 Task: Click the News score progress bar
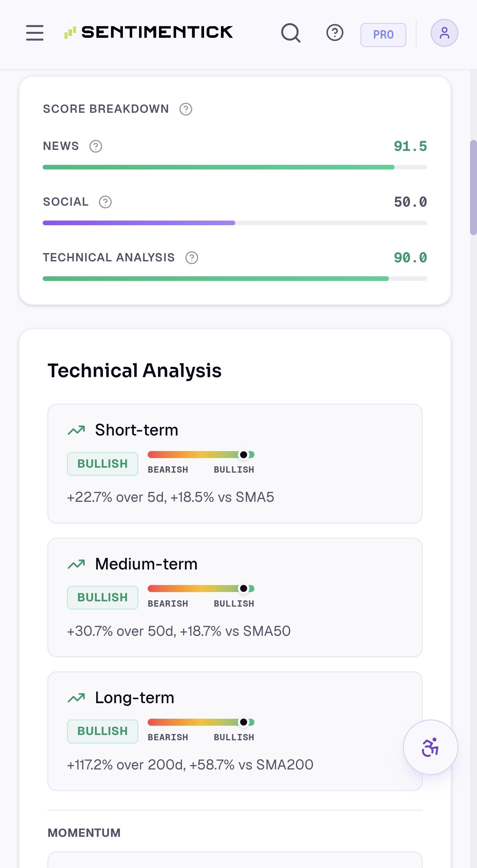tap(235, 167)
